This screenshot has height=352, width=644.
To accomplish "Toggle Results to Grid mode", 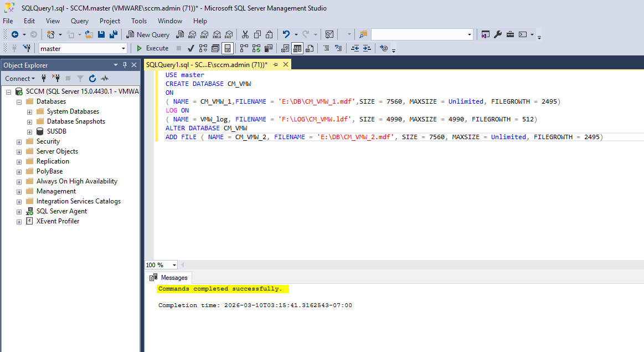I will click(x=297, y=48).
